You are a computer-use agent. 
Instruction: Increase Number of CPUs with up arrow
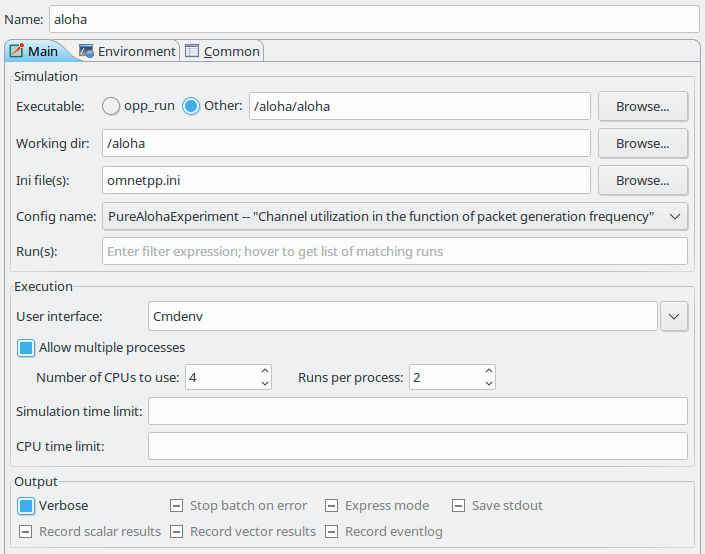pos(265,371)
